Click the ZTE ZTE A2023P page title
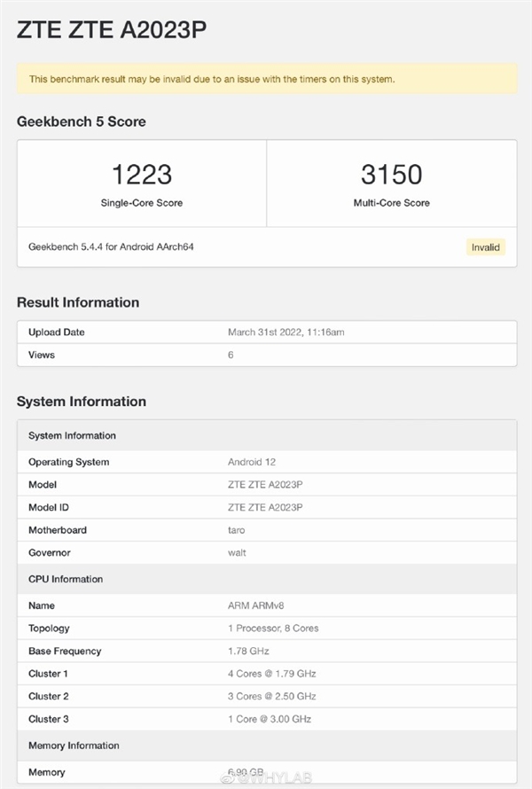Image resolution: width=532 pixels, height=789 pixels. point(112,31)
